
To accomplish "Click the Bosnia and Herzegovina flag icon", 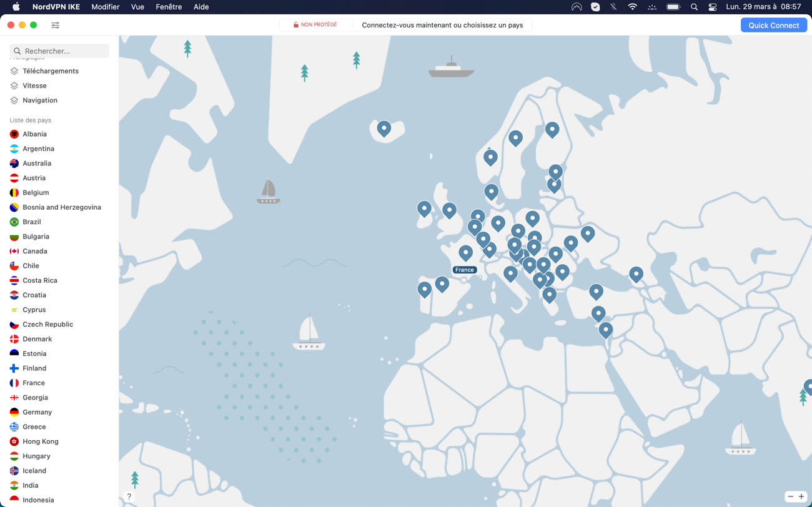I will [14, 207].
